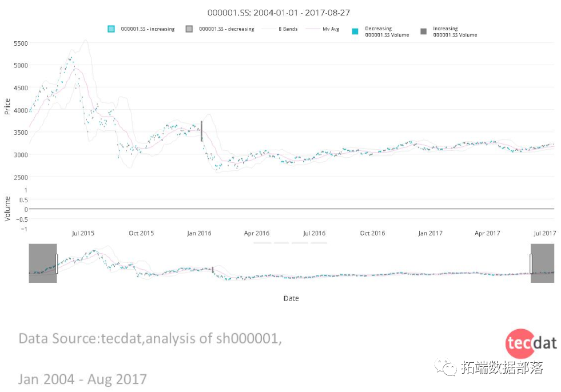Click the grey 000001.SS decreasing legend swatch
This screenshot has width=561, height=392.
pyautogui.click(x=189, y=29)
